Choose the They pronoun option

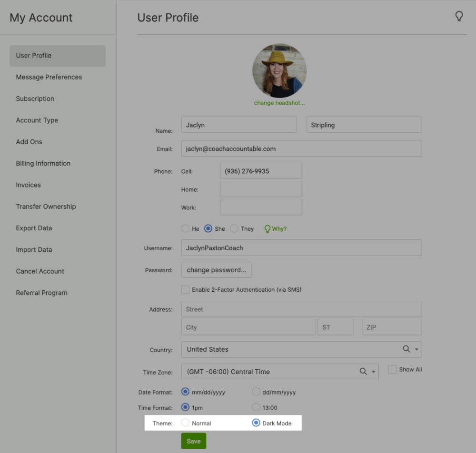pyautogui.click(x=234, y=229)
